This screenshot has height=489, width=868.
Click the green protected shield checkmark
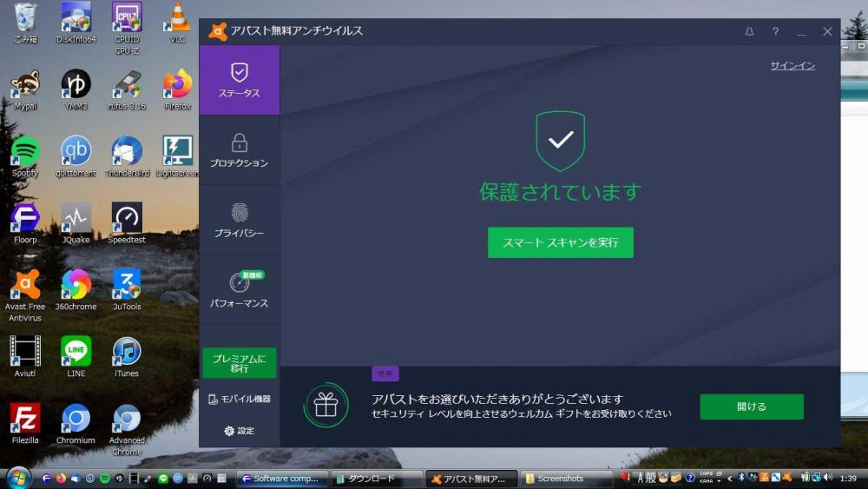coord(560,141)
